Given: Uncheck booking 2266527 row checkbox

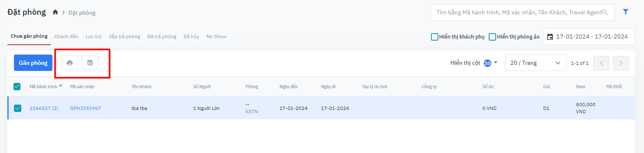Looking at the screenshot, I should click(18, 108).
